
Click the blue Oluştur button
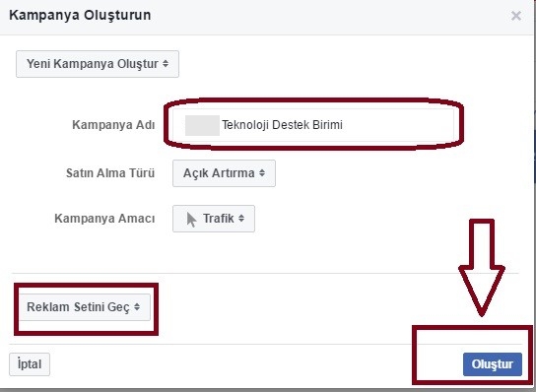click(x=493, y=364)
